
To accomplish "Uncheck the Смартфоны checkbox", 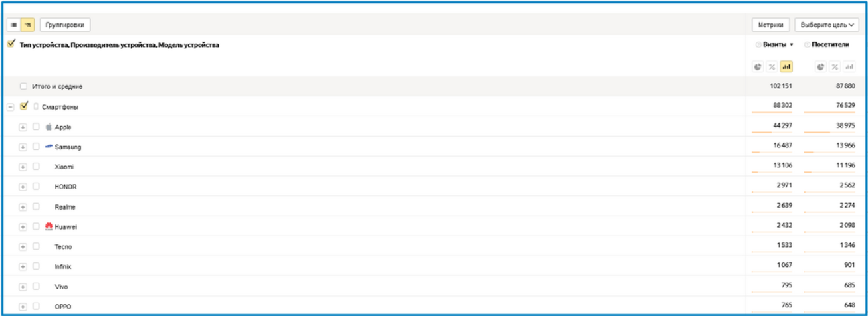I will [x=25, y=106].
